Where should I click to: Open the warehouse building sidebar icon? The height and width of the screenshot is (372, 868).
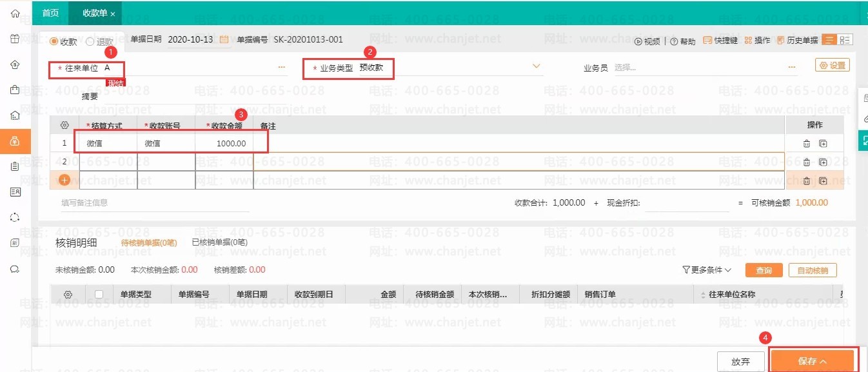tap(15, 115)
